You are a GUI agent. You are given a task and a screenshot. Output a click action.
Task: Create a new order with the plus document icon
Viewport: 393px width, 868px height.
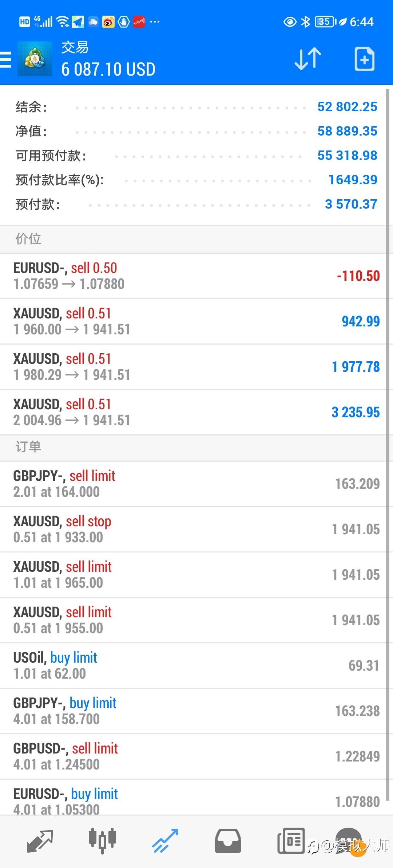coord(365,59)
